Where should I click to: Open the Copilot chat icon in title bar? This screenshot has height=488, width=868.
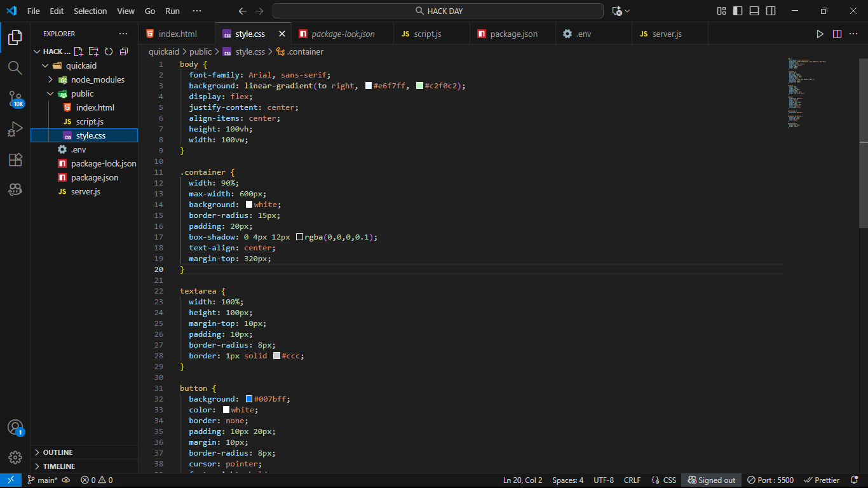click(x=616, y=11)
